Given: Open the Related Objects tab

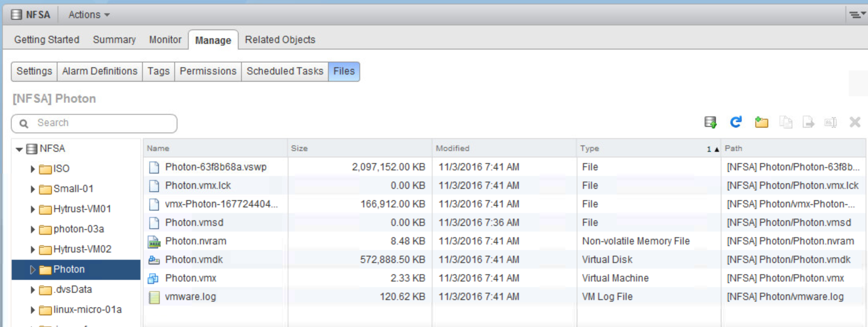Looking at the screenshot, I should coord(280,40).
